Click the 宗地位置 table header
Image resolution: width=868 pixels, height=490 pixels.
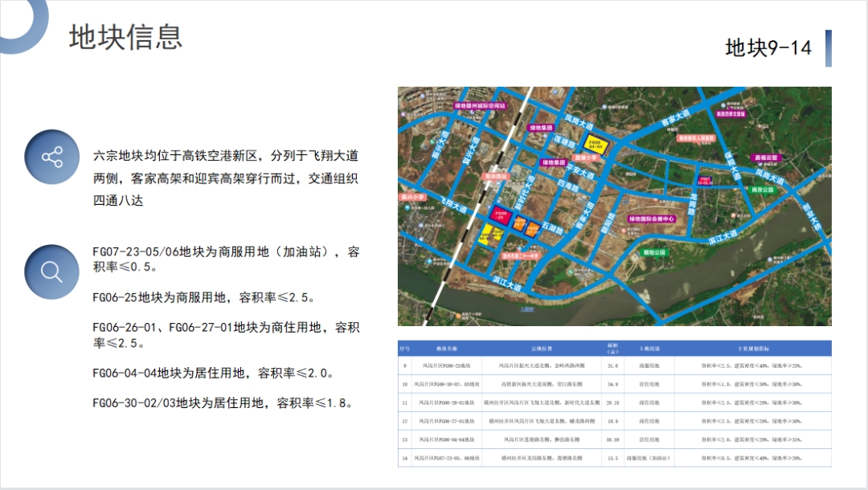(x=542, y=349)
